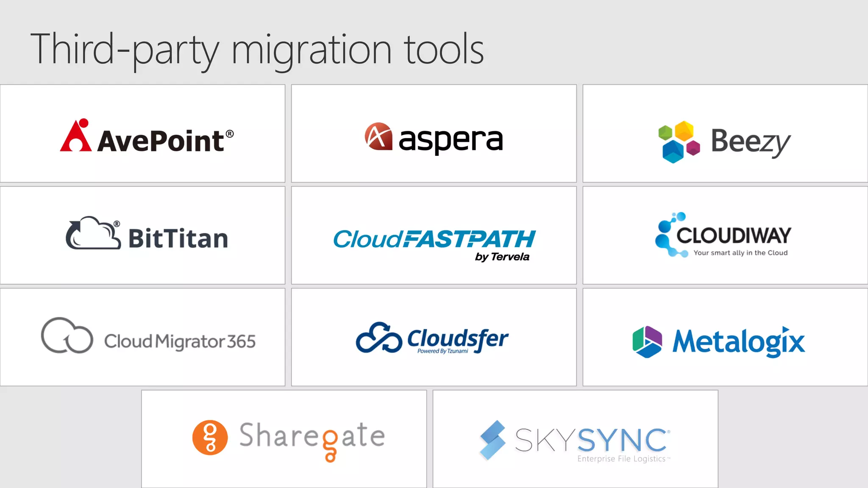Click the CloudMigrator365 grey cloud icon

[x=67, y=335]
